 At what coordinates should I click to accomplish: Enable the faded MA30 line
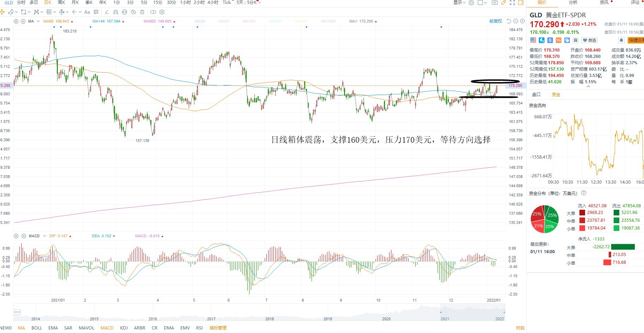tap(200, 21)
